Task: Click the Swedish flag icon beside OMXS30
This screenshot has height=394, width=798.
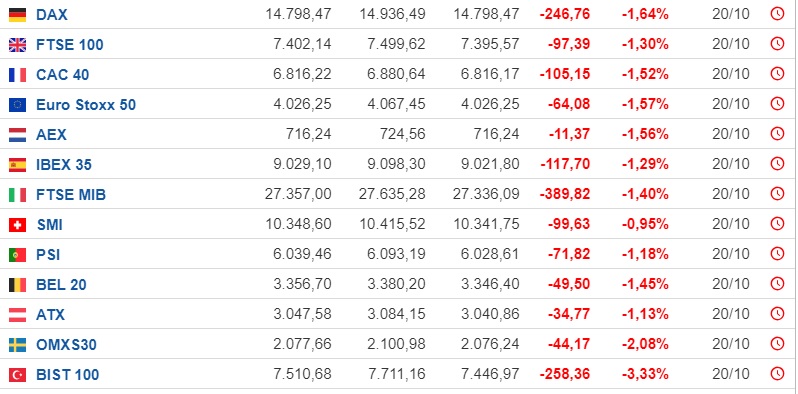Action: pos(17,345)
